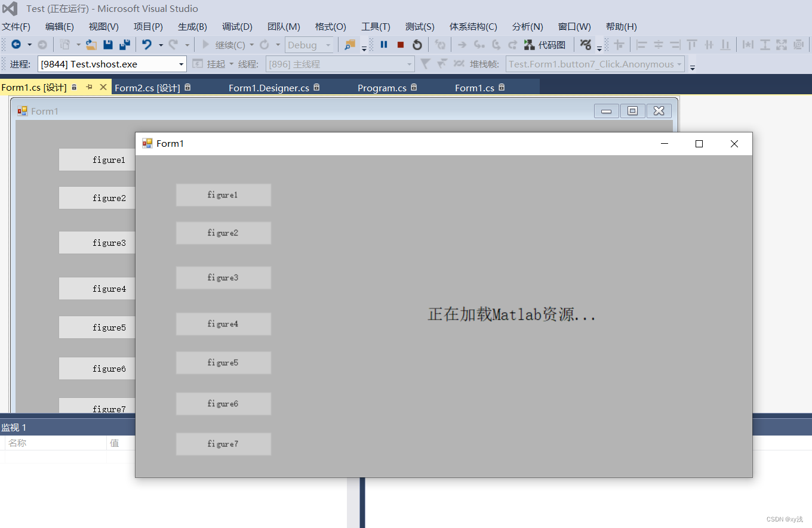Click the Navigate Backward arrow icon
The image size is (812, 528).
16,45
